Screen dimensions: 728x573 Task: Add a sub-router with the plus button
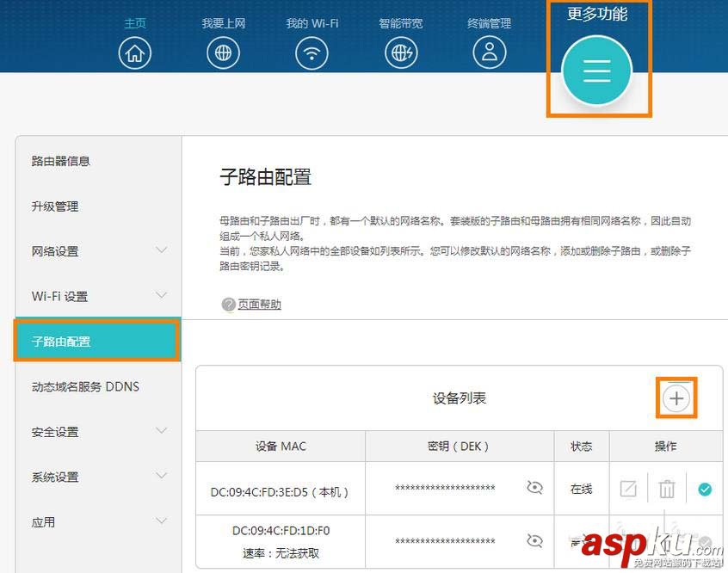[x=676, y=397]
